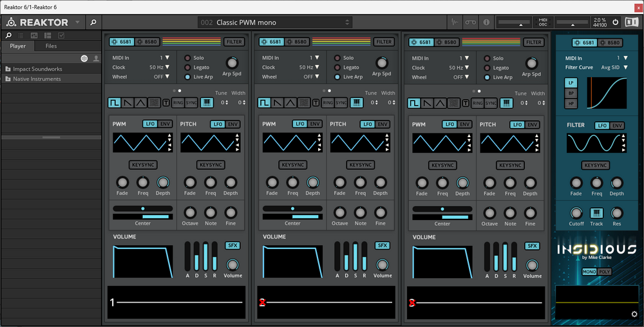Select noise waveform in oscillator 3

point(454,103)
